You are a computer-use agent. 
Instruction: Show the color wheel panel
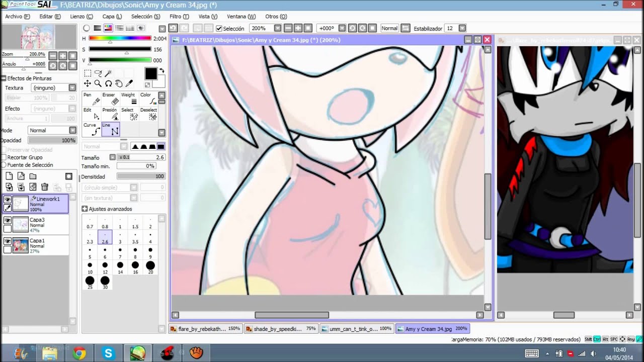pos(87,28)
